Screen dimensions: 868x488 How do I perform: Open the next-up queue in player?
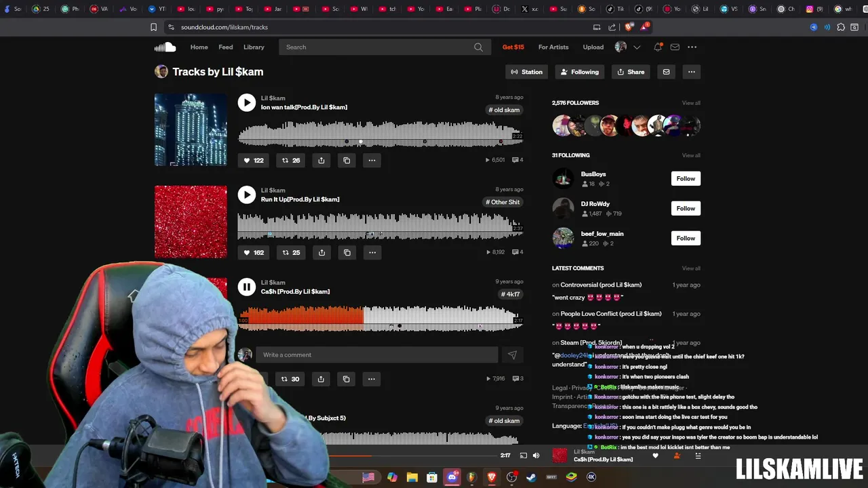click(x=698, y=455)
